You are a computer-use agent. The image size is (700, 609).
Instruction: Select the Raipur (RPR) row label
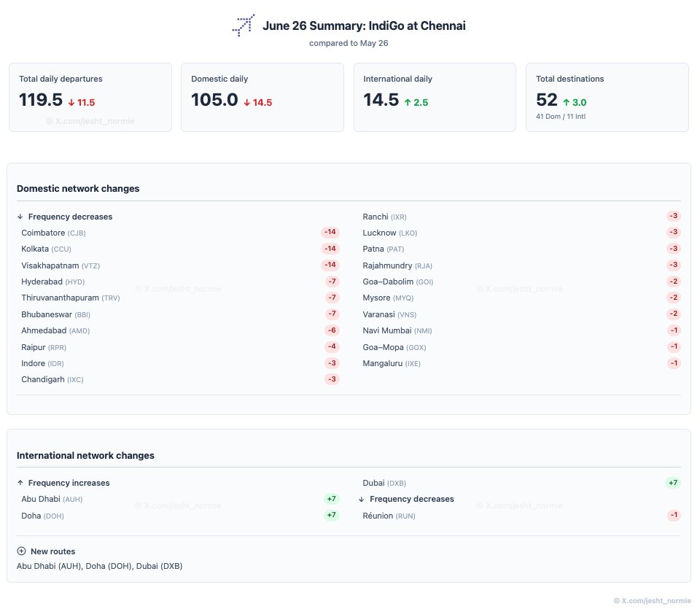click(44, 347)
